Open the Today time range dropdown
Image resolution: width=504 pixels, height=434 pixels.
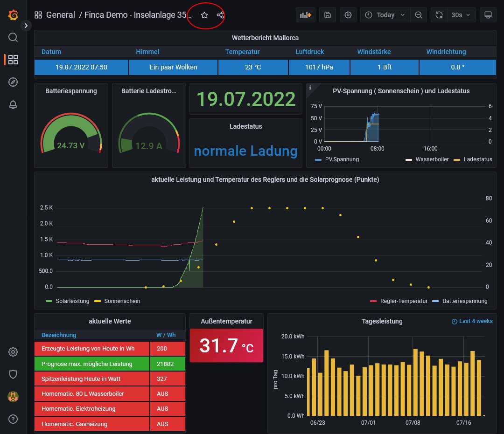point(385,15)
